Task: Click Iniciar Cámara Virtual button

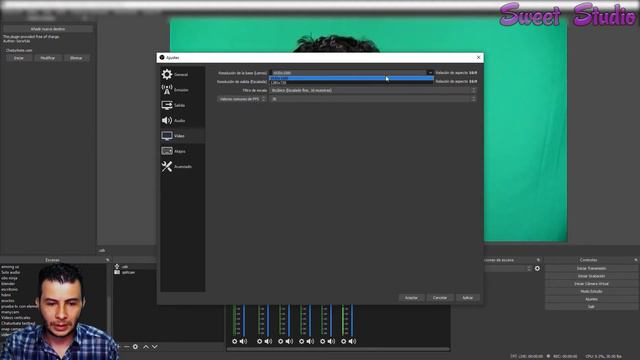Action: (x=591, y=284)
